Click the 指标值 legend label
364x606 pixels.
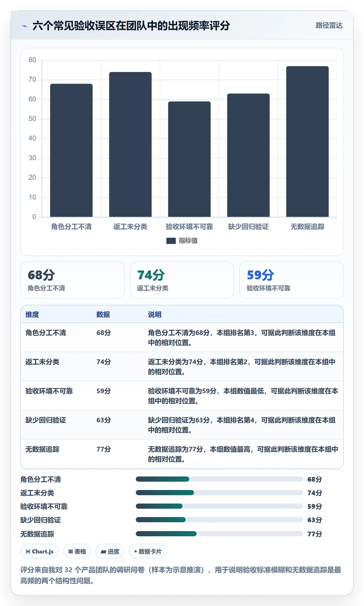click(x=188, y=241)
